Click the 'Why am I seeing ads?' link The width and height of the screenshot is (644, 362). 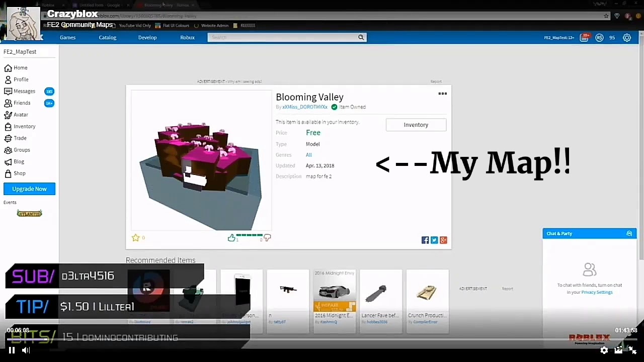(x=245, y=81)
